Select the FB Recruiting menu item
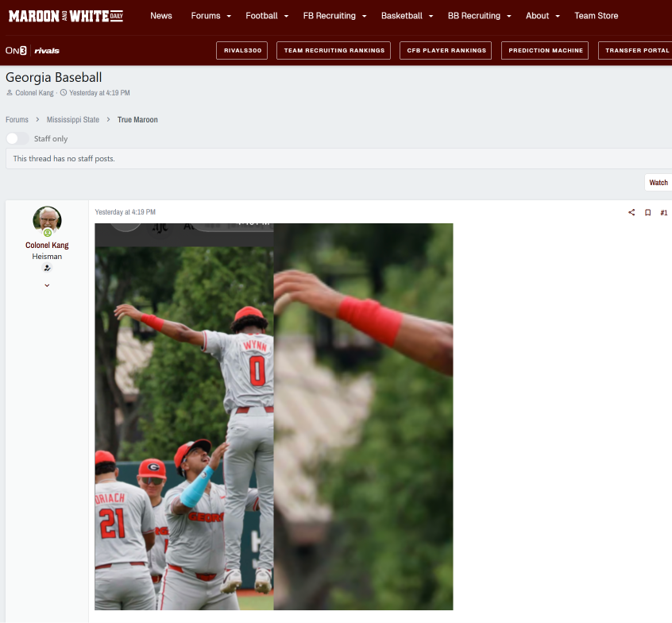The height and width of the screenshot is (623, 672). coord(329,16)
